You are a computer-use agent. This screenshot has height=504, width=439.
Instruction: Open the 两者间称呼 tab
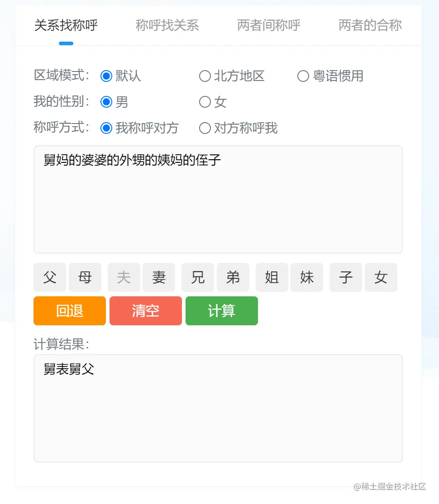269,25
